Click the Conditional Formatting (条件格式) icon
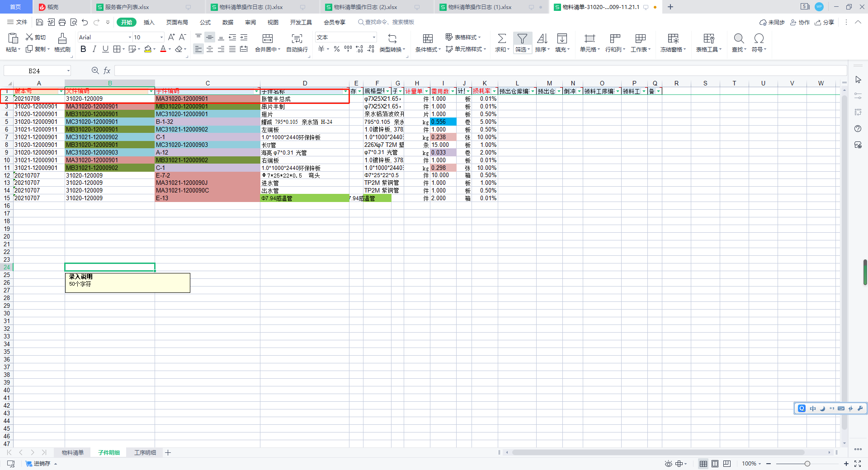This screenshot has height=470, width=868. click(428, 38)
